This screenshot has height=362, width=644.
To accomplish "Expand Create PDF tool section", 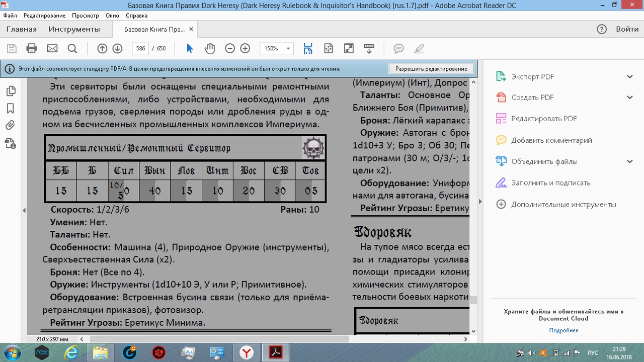I will [x=630, y=98].
